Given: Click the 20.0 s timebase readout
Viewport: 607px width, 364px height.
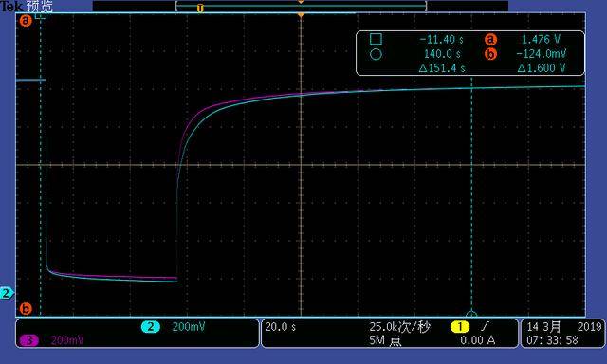Looking at the screenshot, I should coord(281,327).
